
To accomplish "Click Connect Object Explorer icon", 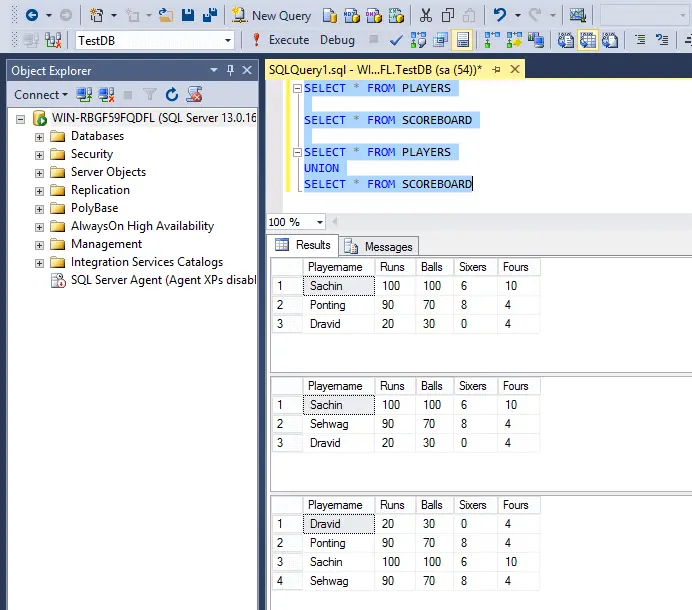I will pyautogui.click(x=84, y=94).
